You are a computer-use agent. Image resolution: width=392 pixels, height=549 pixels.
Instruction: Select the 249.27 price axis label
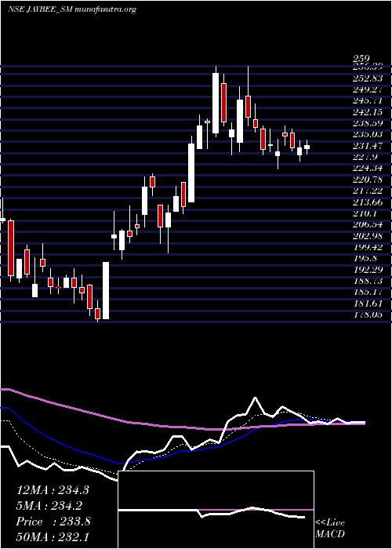tap(368, 89)
